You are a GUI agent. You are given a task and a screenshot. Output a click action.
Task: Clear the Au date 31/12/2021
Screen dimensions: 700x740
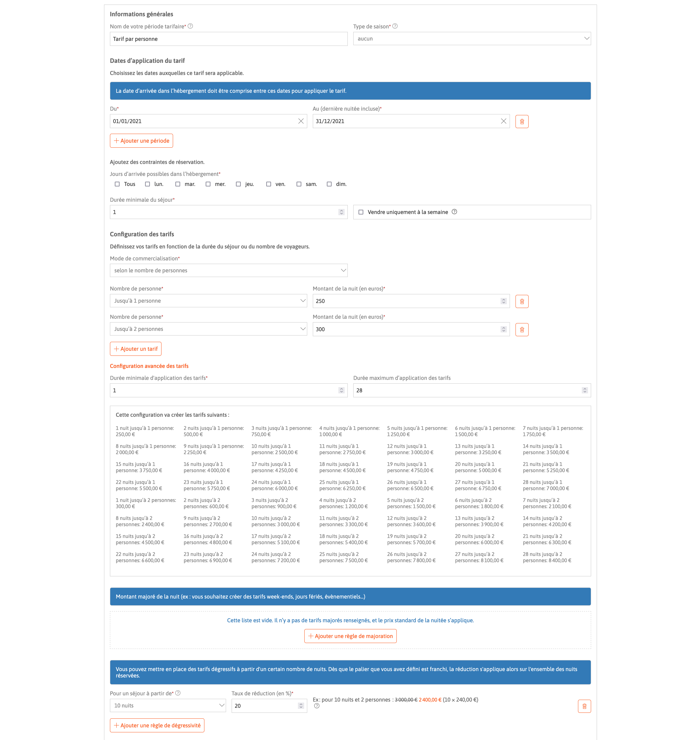(503, 121)
